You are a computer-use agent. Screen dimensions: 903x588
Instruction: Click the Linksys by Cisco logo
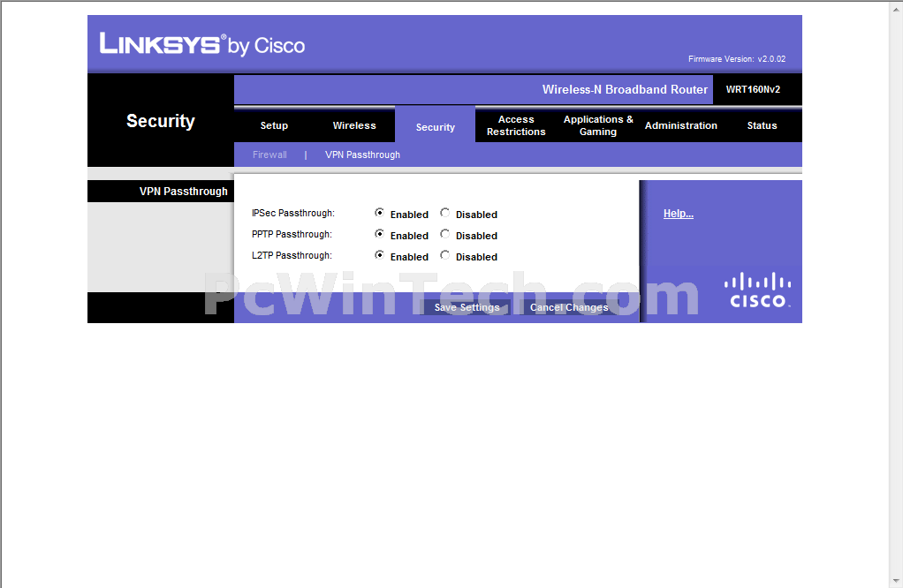click(x=202, y=44)
